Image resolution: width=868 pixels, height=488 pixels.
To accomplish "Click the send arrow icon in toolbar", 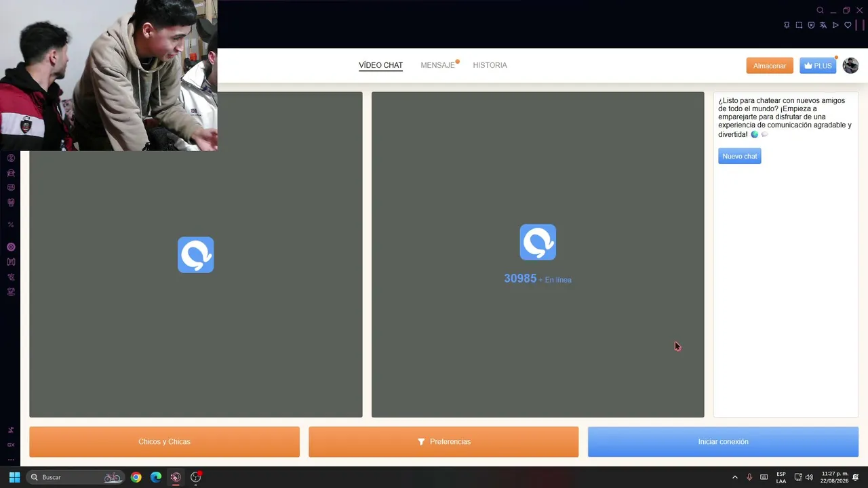I will tap(835, 25).
